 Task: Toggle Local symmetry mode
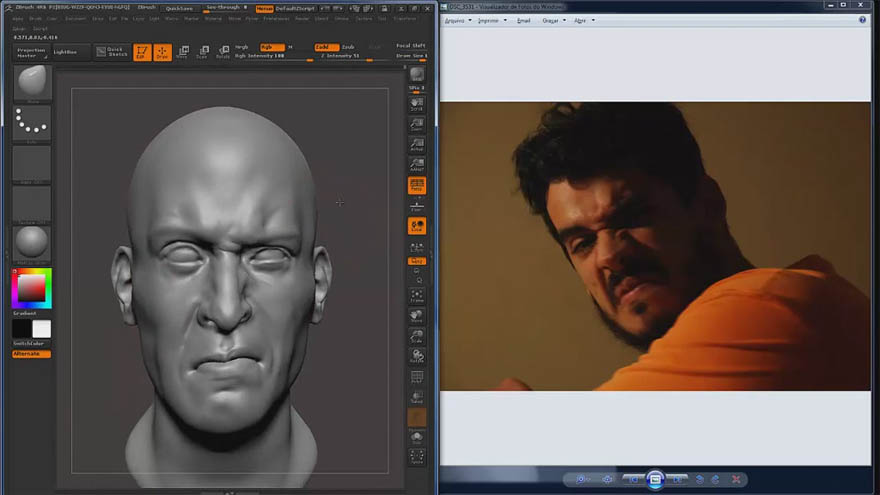tap(416, 226)
